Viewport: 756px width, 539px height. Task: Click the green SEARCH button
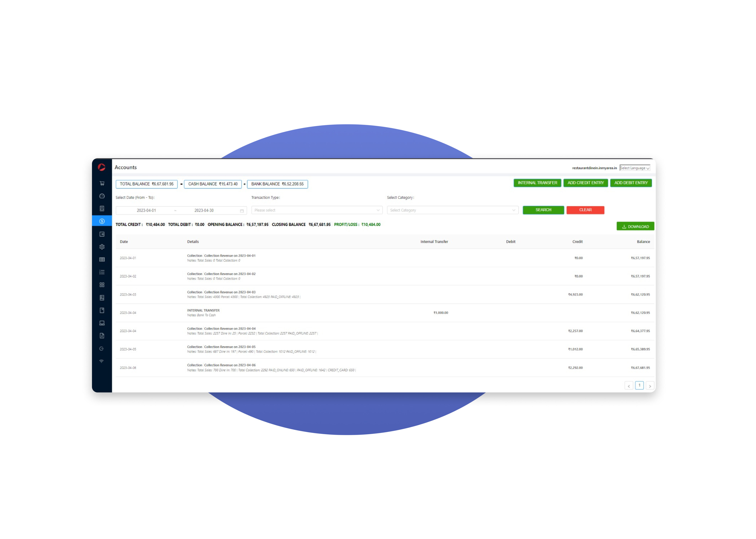point(543,210)
